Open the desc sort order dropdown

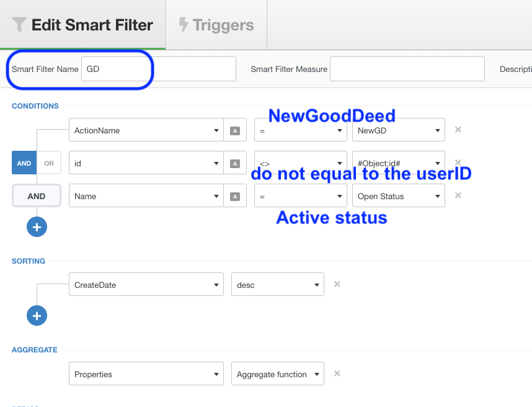click(x=278, y=284)
